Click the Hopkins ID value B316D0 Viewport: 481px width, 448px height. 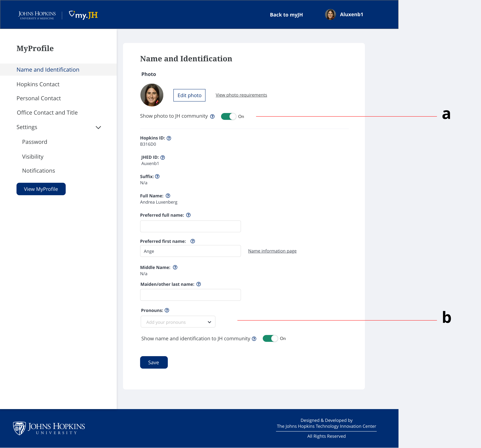tap(148, 144)
